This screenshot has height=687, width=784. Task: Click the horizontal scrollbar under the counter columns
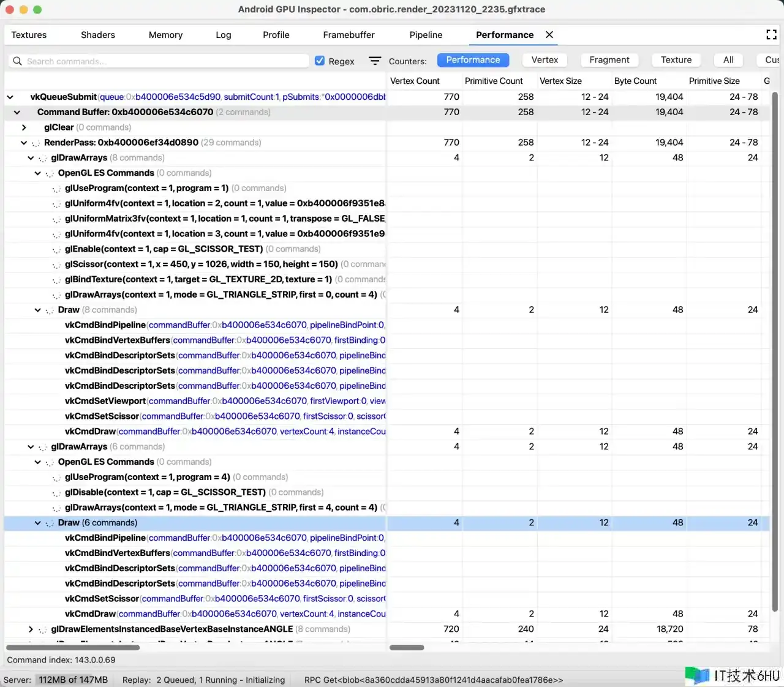[407, 647]
